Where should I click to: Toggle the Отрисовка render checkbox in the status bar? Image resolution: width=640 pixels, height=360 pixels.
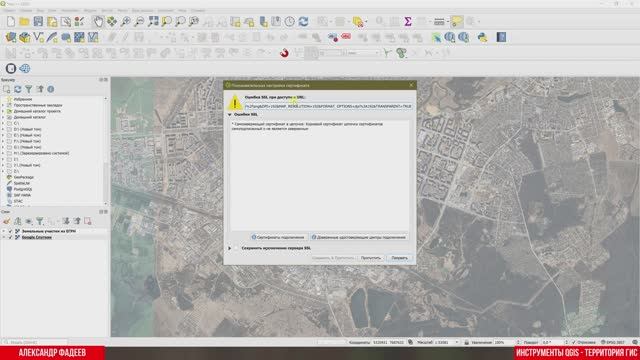pos(573,342)
